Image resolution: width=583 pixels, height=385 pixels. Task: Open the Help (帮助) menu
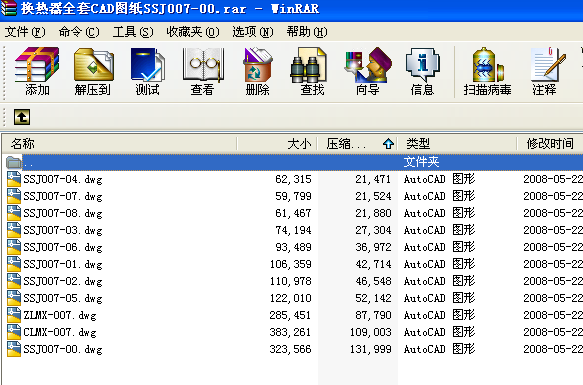(307, 32)
